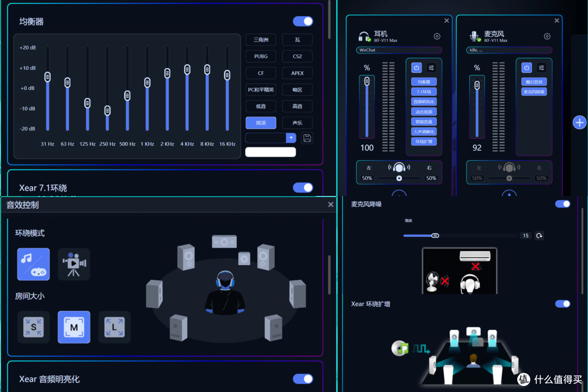
Task: Save the equalizer preset with floppy icon
Action: click(307, 138)
